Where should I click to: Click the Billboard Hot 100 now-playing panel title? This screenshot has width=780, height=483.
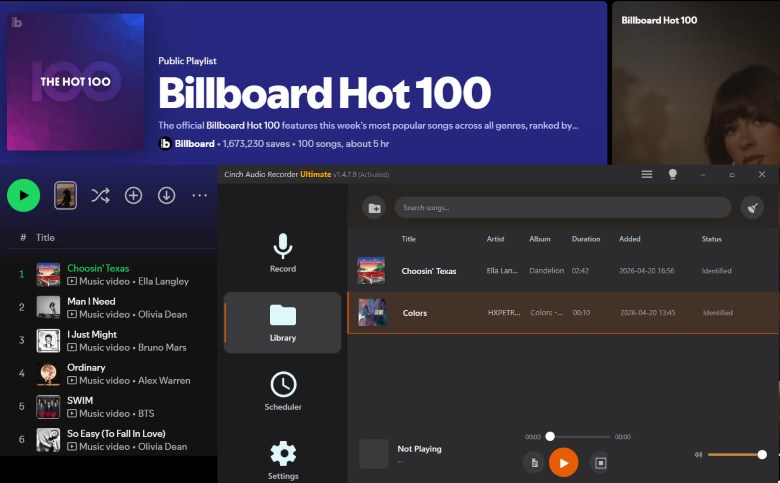(659, 20)
